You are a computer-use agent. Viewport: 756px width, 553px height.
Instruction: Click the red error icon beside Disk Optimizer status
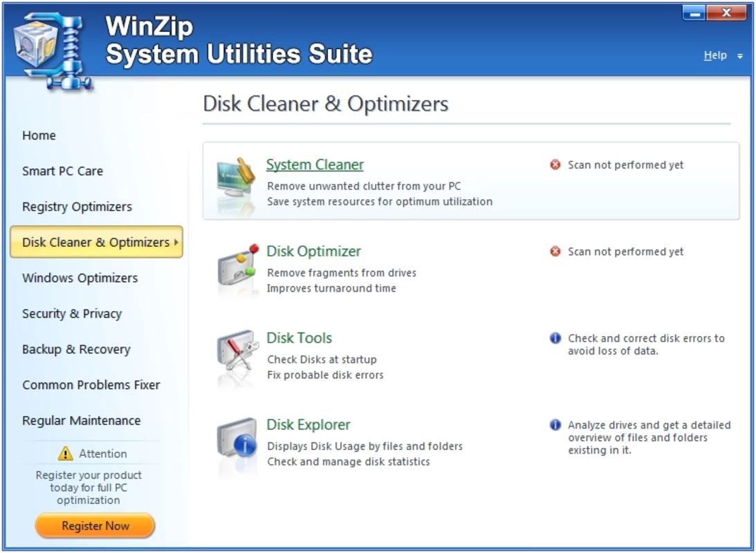point(555,252)
